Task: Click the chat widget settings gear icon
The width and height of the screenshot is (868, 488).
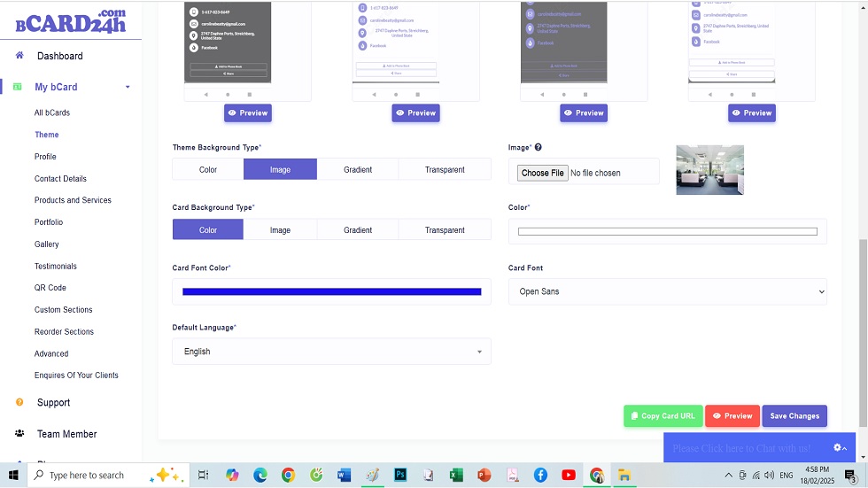Action: pyautogui.click(x=838, y=447)
